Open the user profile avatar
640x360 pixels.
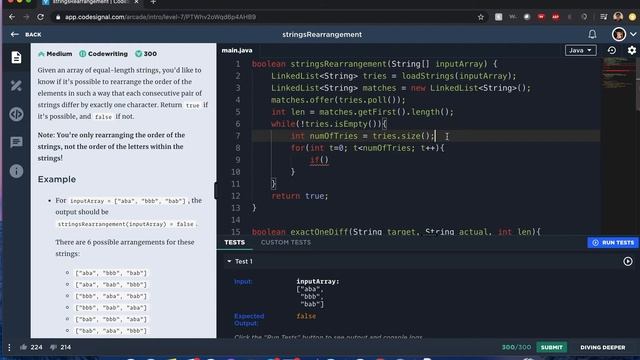[619, 34]
